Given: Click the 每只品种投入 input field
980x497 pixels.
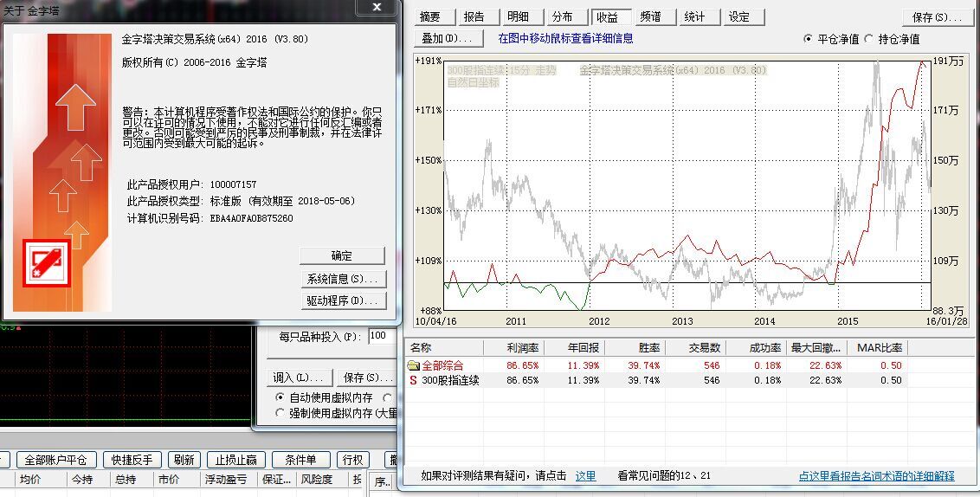Looking at the screenshot, I should tap(381, 336).
